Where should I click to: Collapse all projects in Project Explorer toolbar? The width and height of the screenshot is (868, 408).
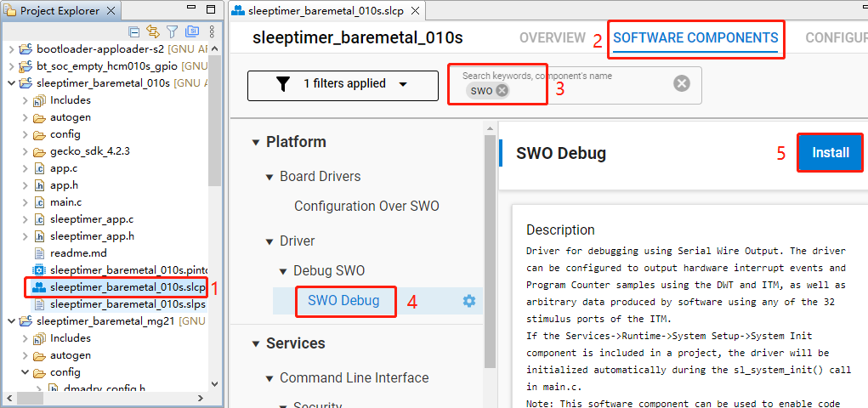click(x=134, y=31)
